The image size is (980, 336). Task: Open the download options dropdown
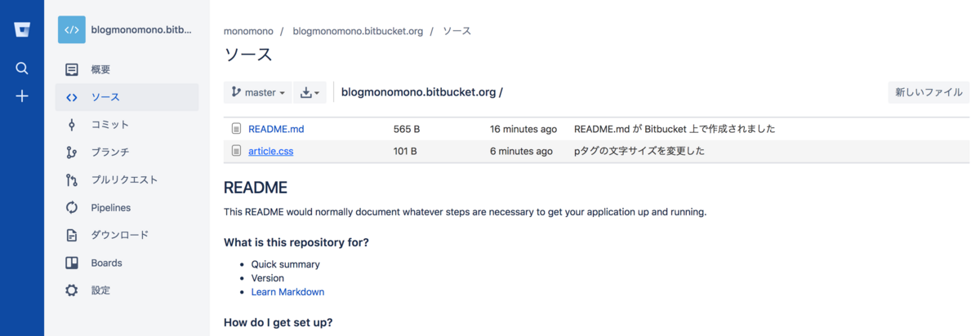pos(310,92)
